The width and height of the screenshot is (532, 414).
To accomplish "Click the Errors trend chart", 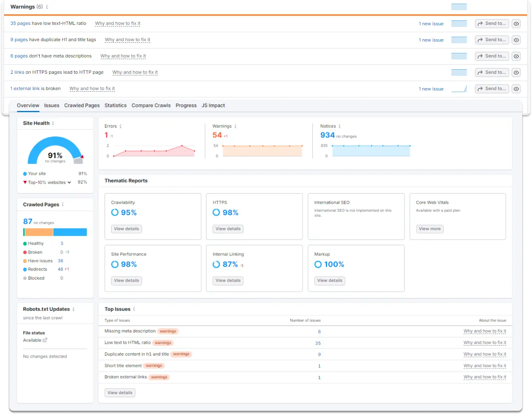I will [x=154, y=151].
